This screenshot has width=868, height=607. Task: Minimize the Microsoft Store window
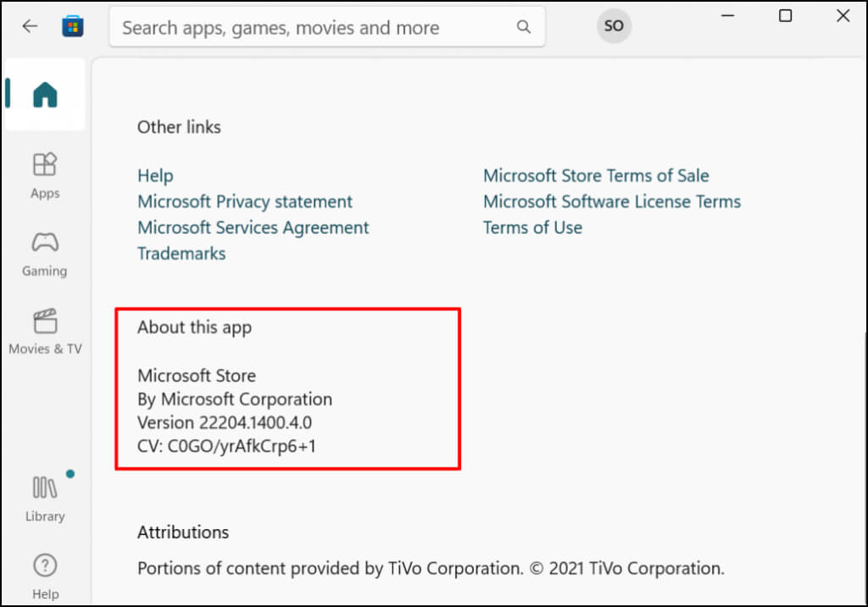pos(729,15)
